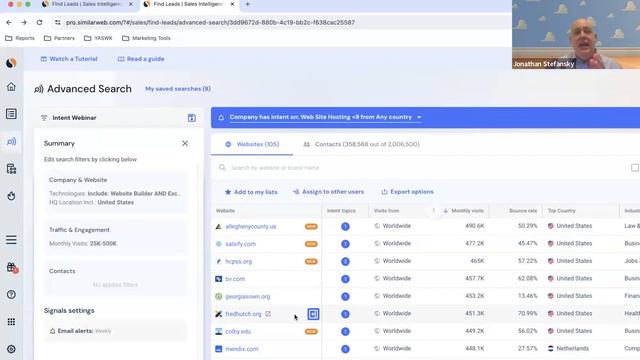Close the active Find Leads browser tab
This screenshot has height=360, width=640.
tap(232, 4)
